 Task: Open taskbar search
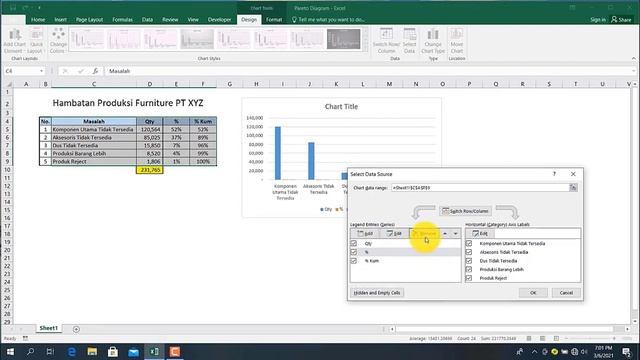[30, 351]
